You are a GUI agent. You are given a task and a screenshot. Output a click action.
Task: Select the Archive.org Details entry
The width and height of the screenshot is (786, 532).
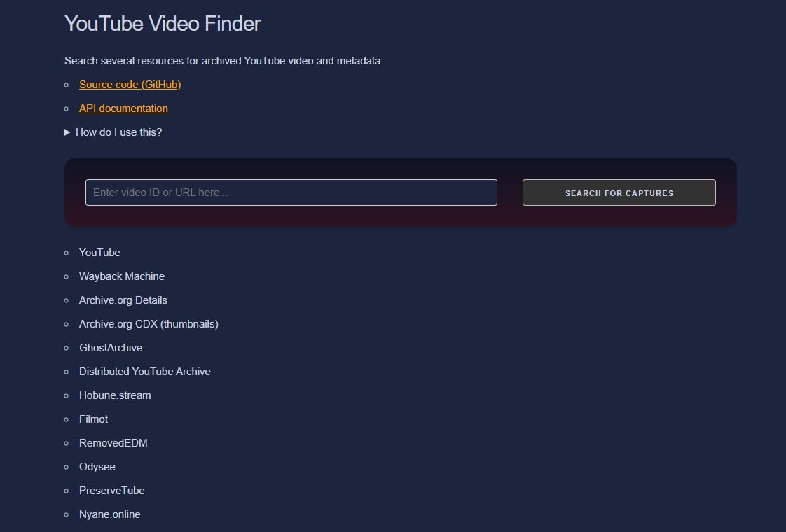123,300
